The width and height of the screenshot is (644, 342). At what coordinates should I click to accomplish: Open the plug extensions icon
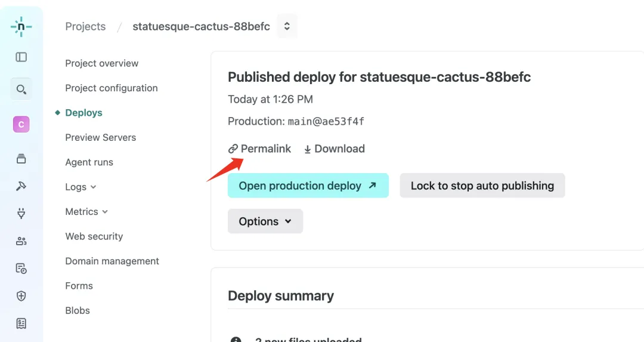(x=21, y=214)
